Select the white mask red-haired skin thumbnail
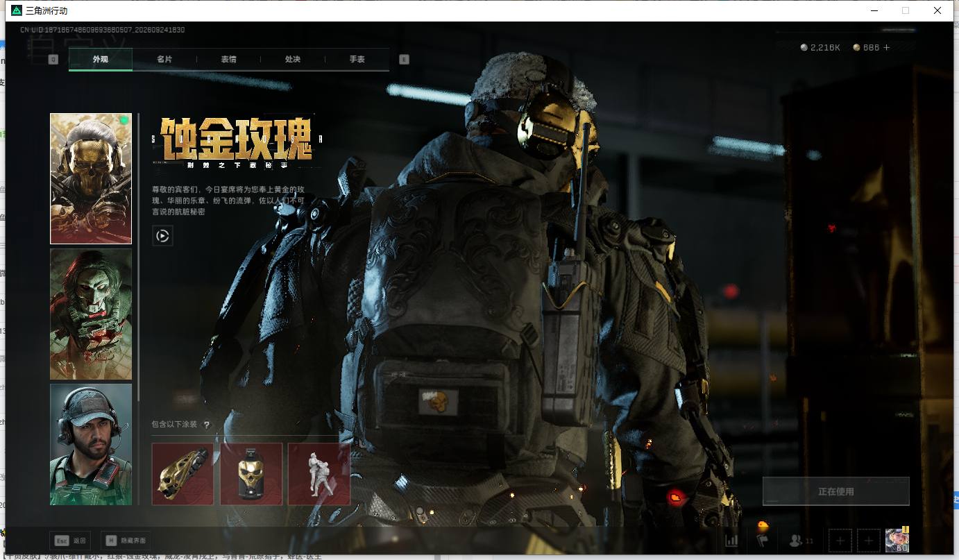 91,314
